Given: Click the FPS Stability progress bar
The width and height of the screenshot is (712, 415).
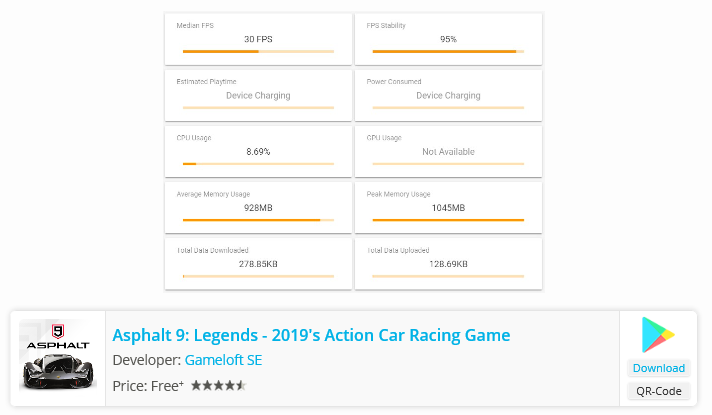Looking at the screenshot, I should pos(448,51).
